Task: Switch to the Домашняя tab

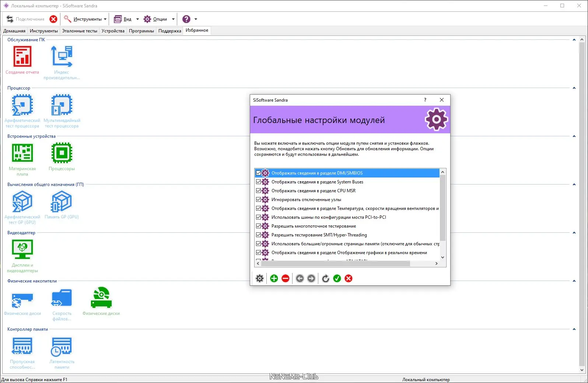Action: [14, 31]
